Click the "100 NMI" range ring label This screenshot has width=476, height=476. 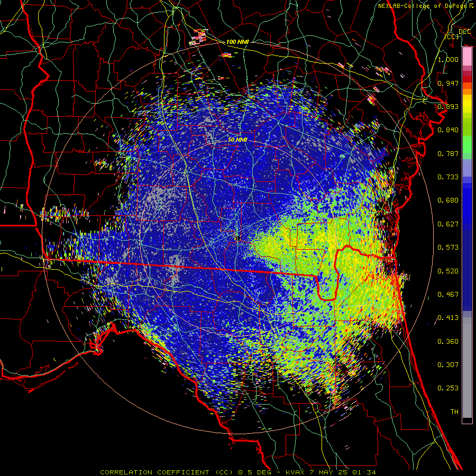(x=237, y=42)
